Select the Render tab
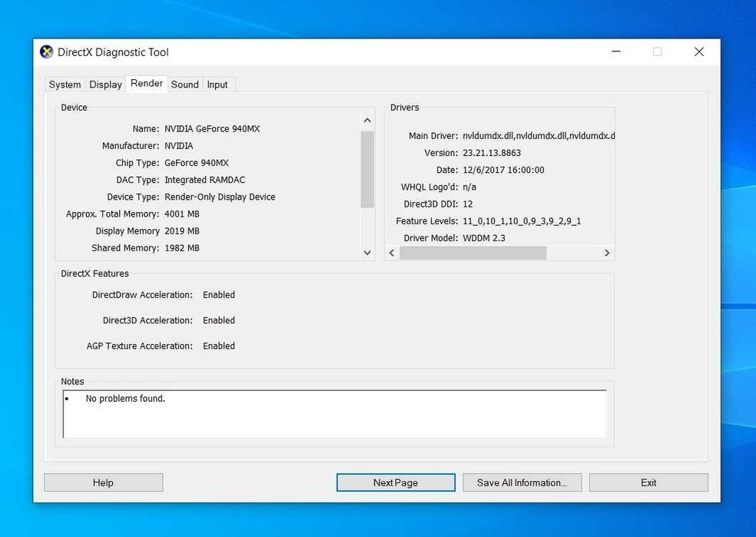 pos(147,84)
